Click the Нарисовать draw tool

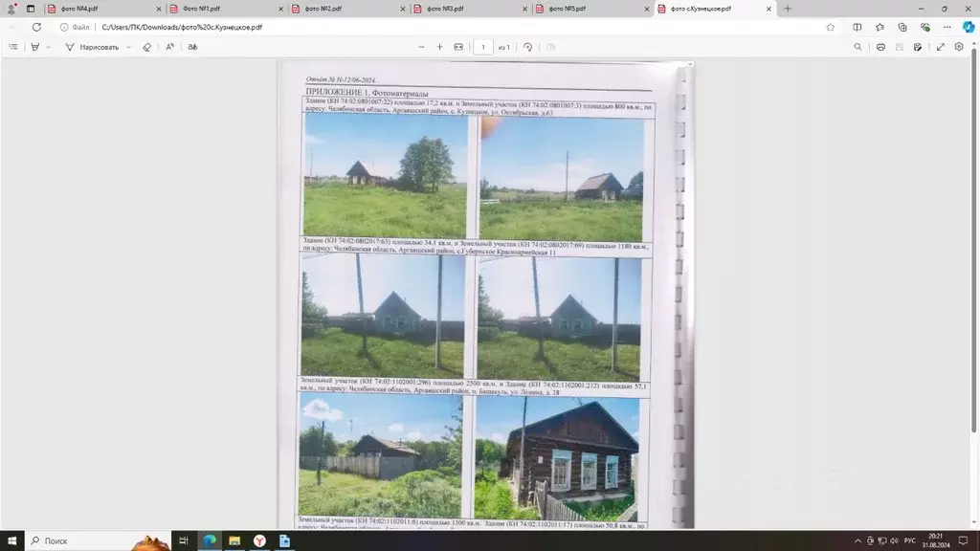click(92, 47)
